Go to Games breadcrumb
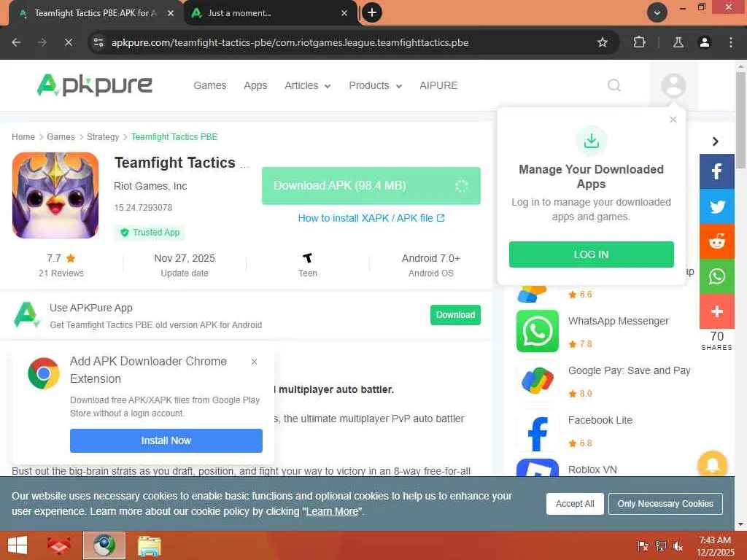This screenshot has width=747, height=560. [x=61, y=136]
